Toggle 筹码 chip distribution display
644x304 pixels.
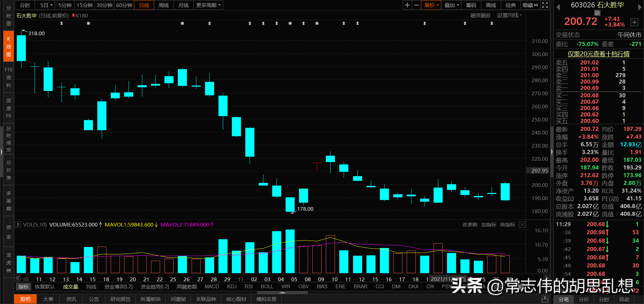coord(471,5)
